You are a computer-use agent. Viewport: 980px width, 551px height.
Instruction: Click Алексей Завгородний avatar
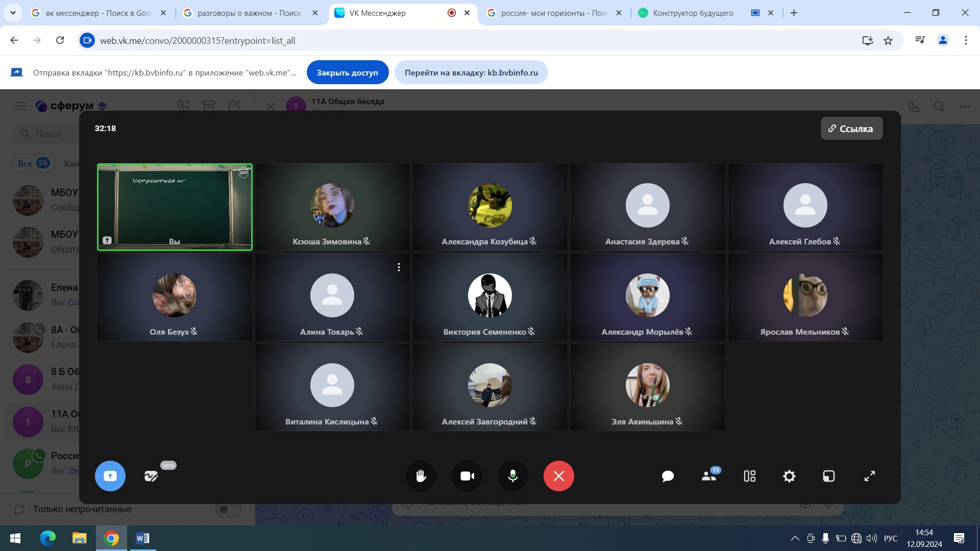point(490,385)
